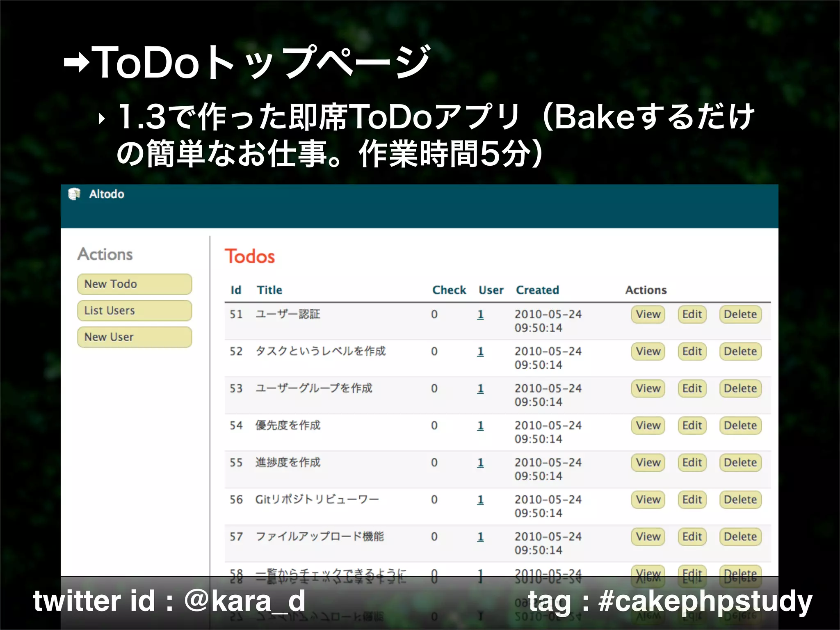
Task: Edit todo 53 row
Action: tap(692, 388)
